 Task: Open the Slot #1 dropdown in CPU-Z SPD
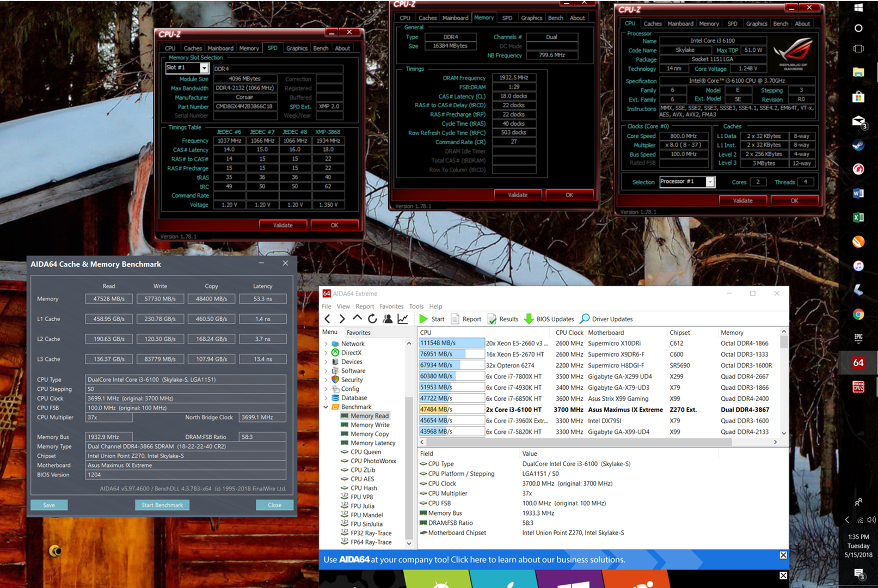coord(204,68)
